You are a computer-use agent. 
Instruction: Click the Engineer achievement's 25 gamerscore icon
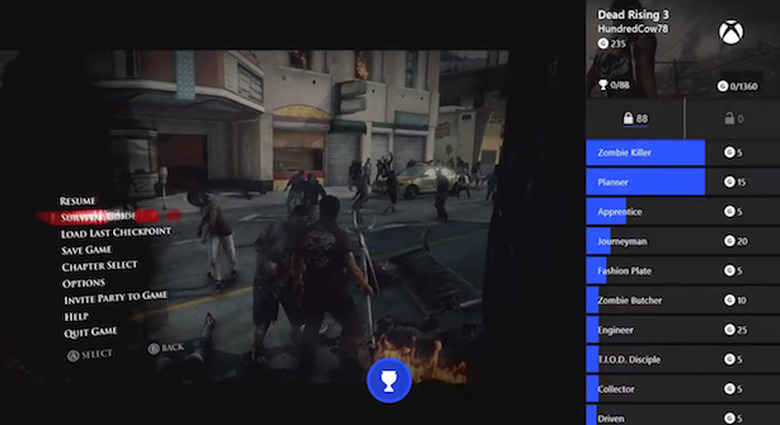(729, 330)
